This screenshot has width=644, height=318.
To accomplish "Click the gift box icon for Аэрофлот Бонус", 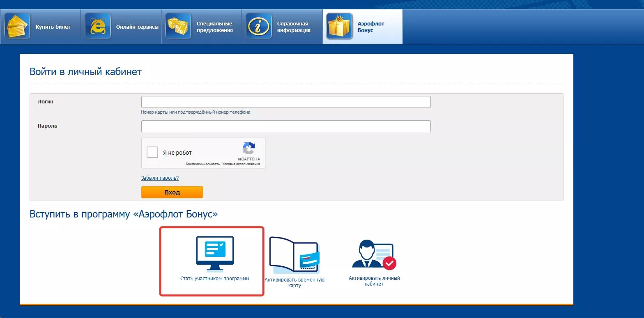I will 339,26.
